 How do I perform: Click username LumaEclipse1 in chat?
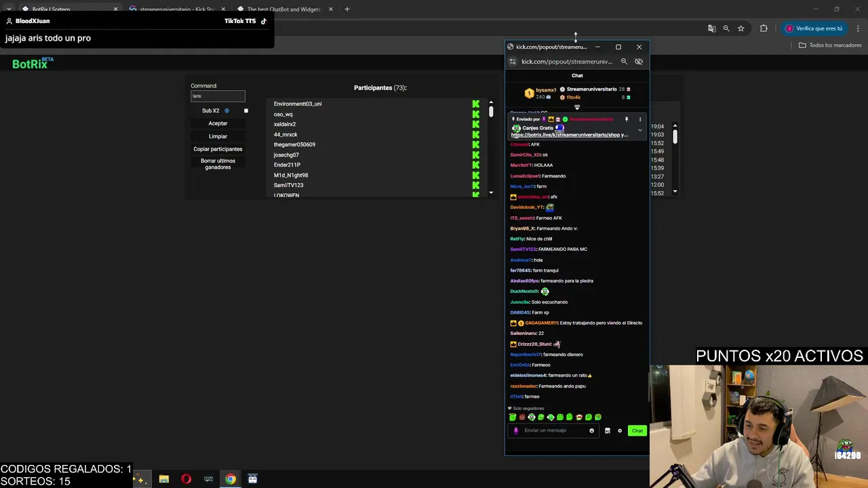point(525,176)
